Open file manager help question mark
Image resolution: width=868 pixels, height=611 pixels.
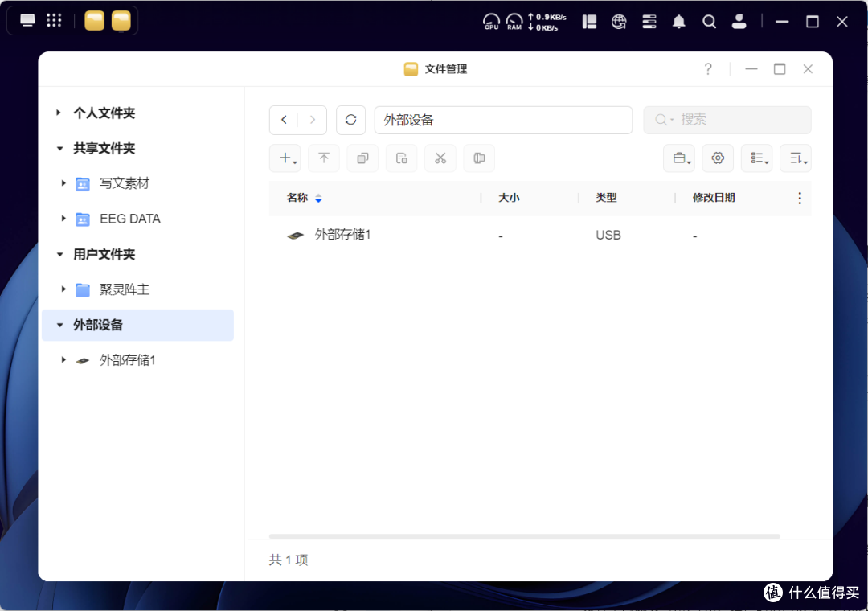point(708,68)
